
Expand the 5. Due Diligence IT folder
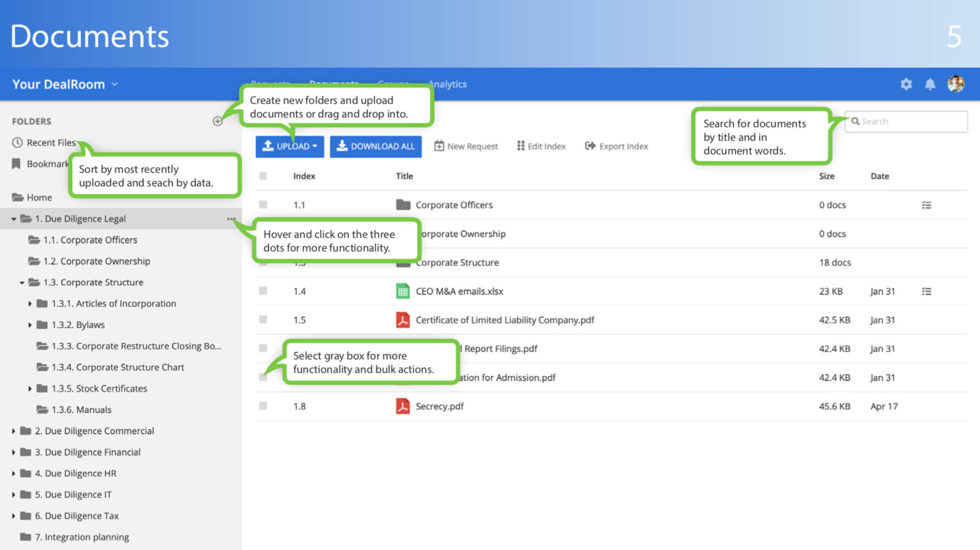coord(14,495)
